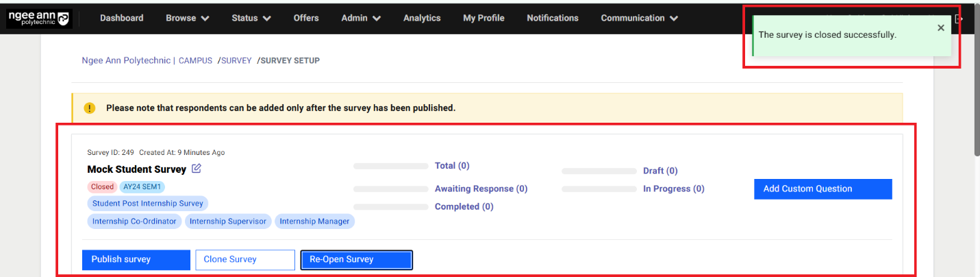
Task: Click the Awaiting Response progress bar
Action: 390,189
